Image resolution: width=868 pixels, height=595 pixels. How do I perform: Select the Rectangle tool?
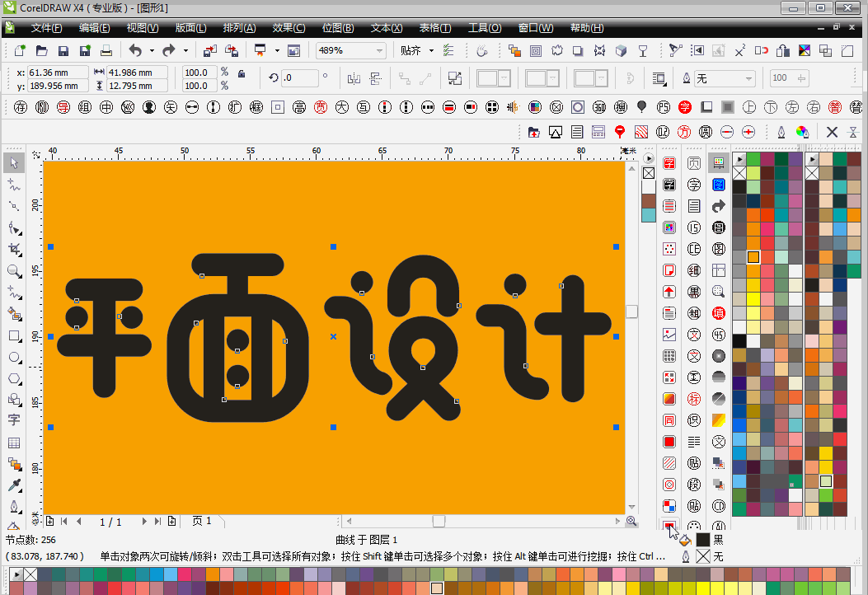[14, 336]
